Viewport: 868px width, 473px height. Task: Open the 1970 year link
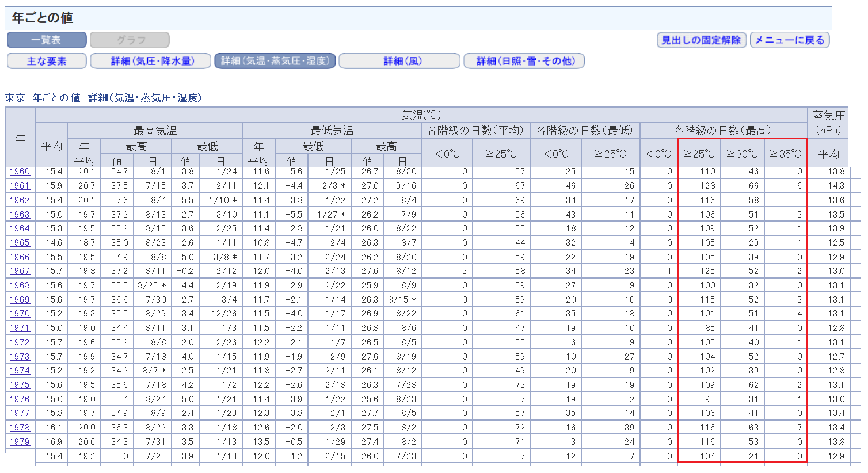pyautogui.click(x=20, y=314)
